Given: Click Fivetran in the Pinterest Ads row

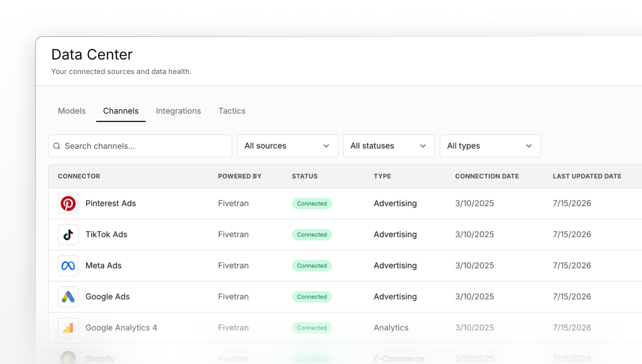Looking at the screenshot, I should 233,203.
